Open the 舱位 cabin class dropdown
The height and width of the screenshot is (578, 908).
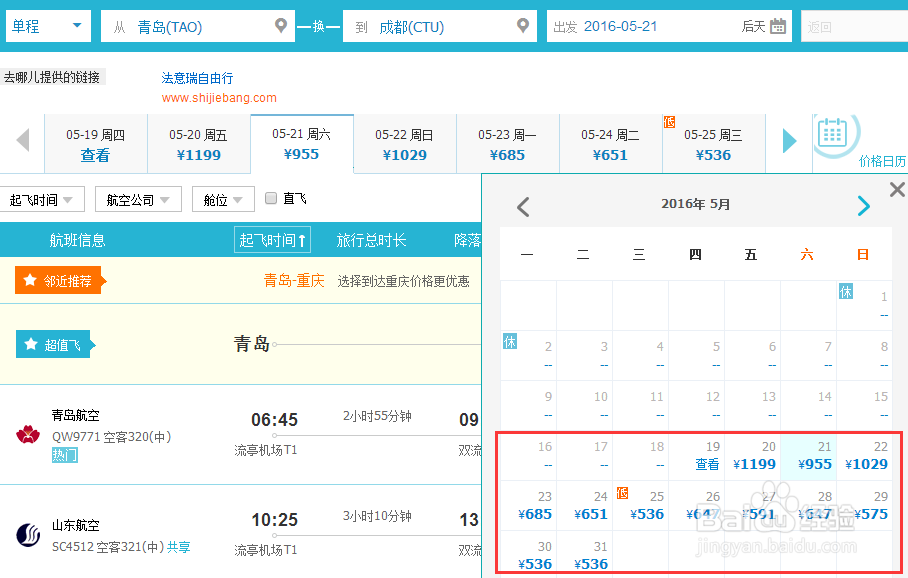(x=222, y=199)
